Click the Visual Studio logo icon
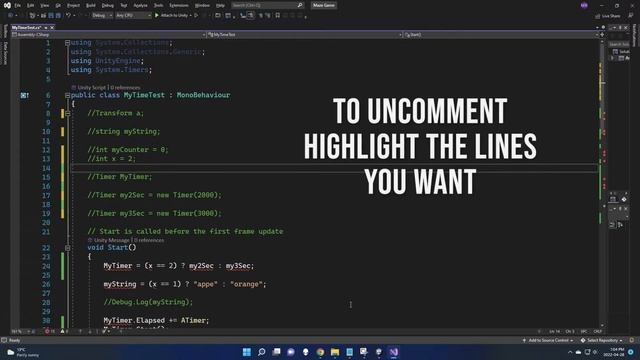This screenshot has height=360, width=640. click(x=7, y=5)
